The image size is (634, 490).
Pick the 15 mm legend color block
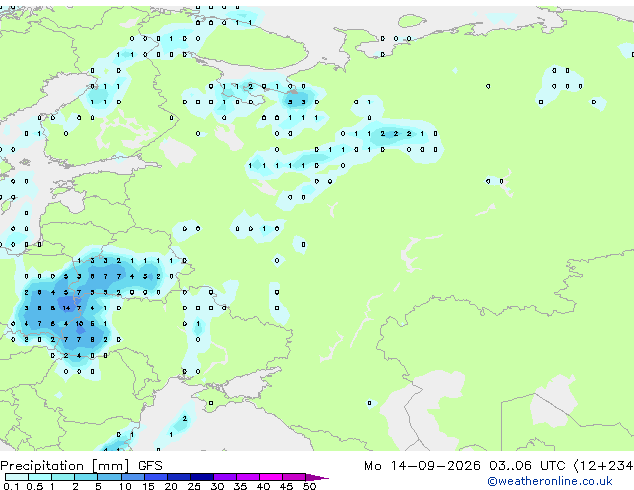156,477
